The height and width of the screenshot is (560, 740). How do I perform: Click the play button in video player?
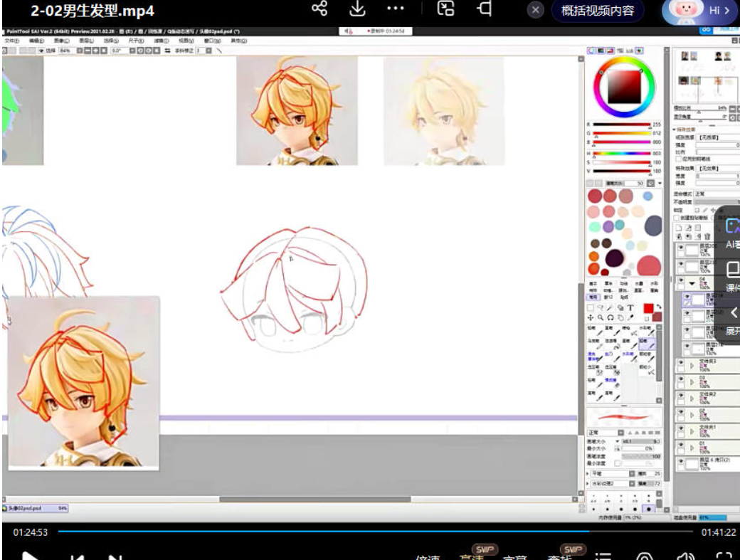pos(30,556)
